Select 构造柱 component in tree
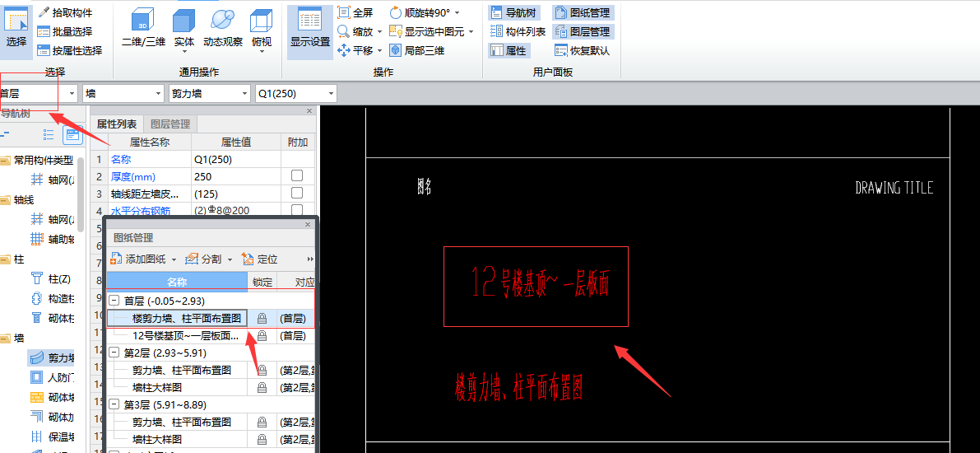Viewport: 980px width, 453px height. [53, 298]
